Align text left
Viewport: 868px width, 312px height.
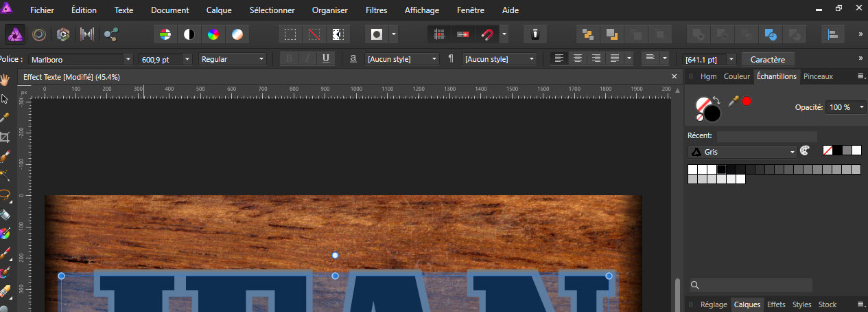tap(560, 59)
